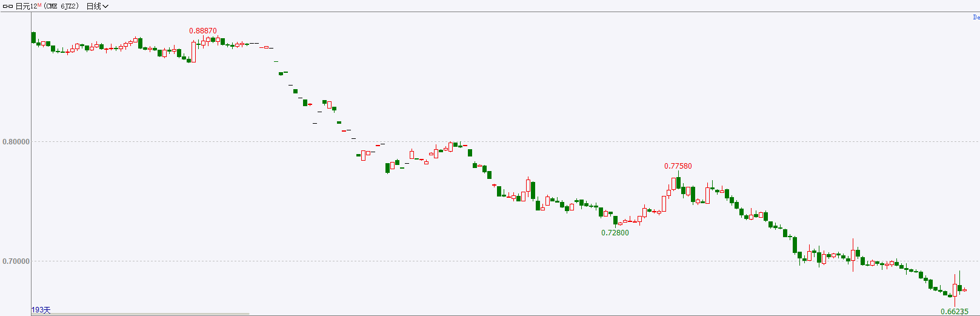Click the blue De text at top right

coord(976,18)
